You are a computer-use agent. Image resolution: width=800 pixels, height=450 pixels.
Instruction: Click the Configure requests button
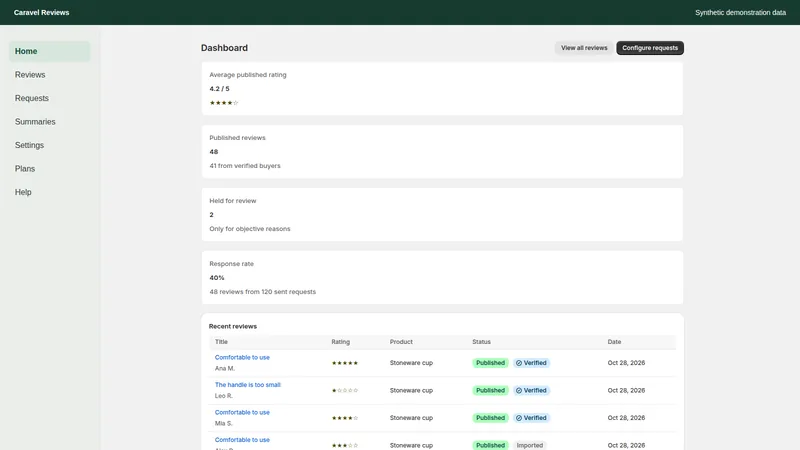pos(650,48)
